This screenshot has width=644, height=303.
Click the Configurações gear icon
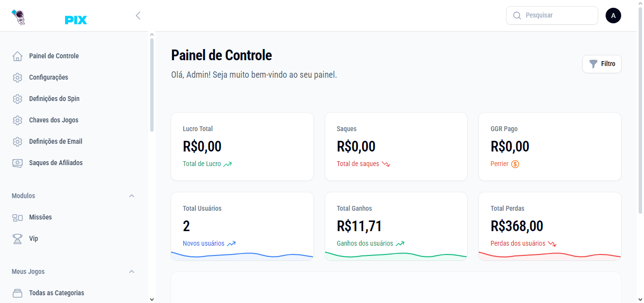17,78
